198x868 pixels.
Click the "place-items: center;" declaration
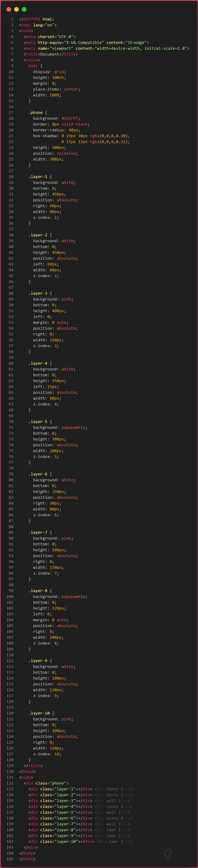(x=57, y=89)
